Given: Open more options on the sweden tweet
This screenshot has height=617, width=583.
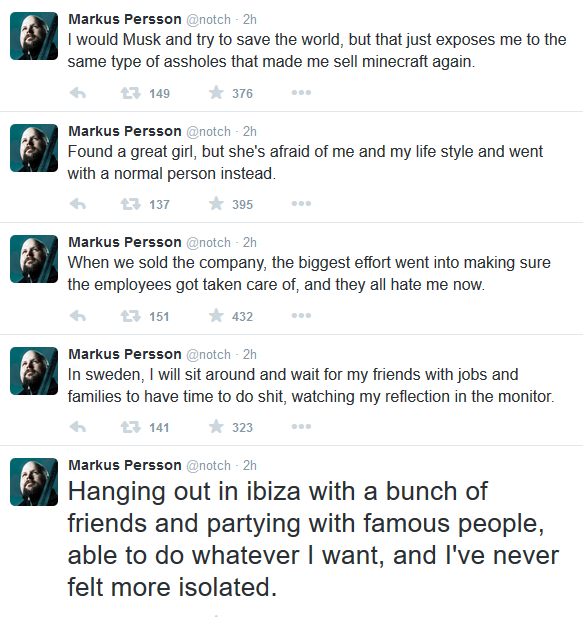Looking at the screenshot, I should tap(301, 427).
